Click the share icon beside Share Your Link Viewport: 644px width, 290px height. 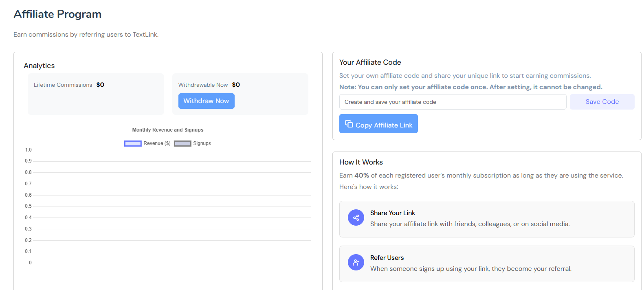point(356,217)
